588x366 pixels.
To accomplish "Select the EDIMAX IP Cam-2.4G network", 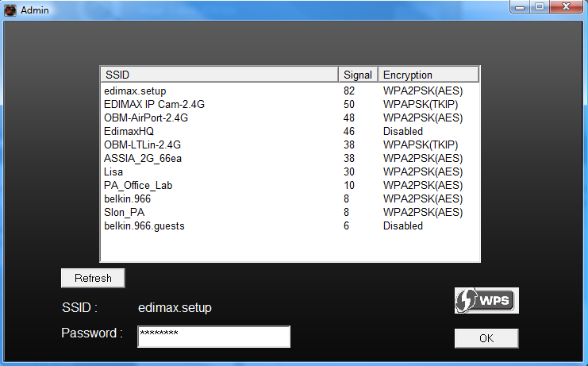I will pyautogui.click(x=290, y=104).
